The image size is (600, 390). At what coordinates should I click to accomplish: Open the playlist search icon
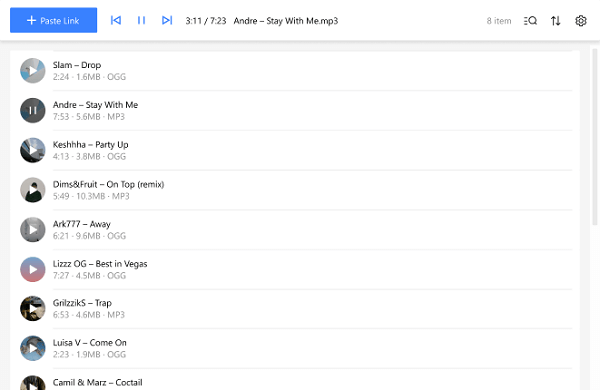(x=530, y=21)
